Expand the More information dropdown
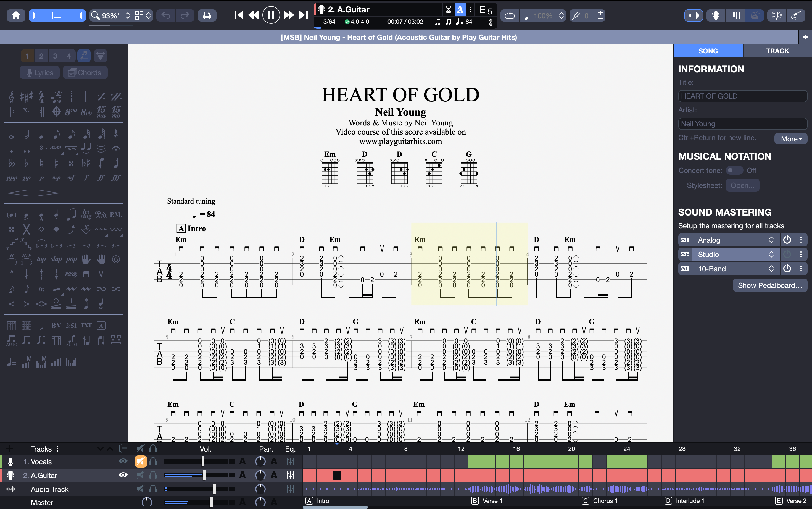 791,139
